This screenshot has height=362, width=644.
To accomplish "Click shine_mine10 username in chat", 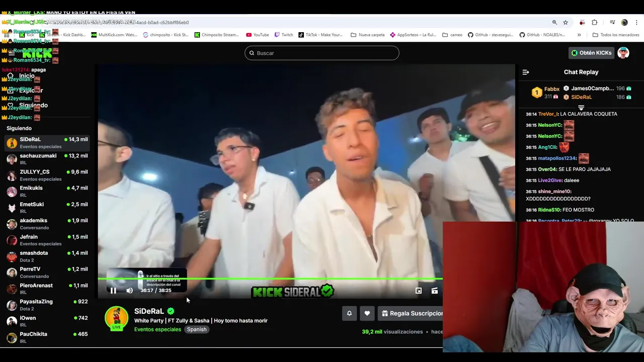I will (x=555, y=192).
